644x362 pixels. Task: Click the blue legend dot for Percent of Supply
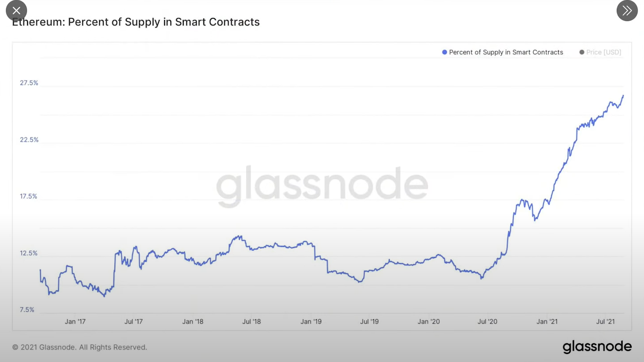[444, 53]
